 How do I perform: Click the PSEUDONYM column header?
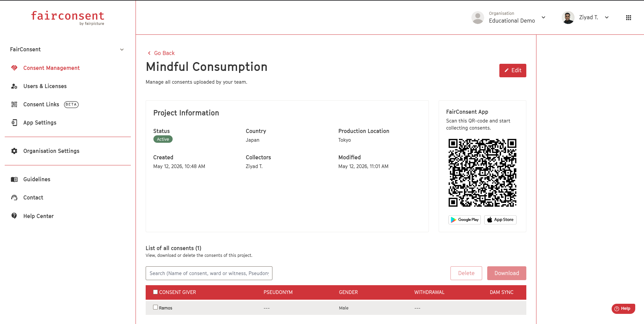(x=278, y=292)
